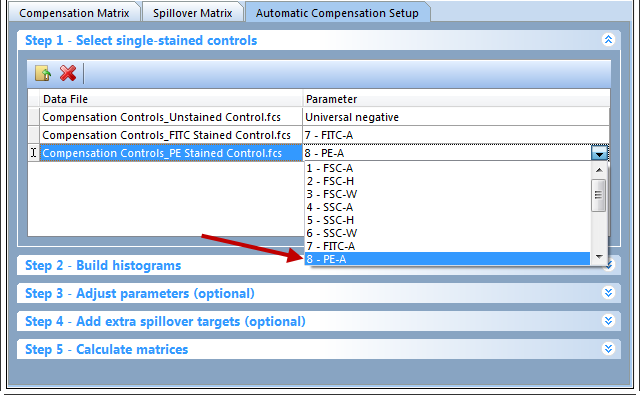Expand Step 4 extra spillover targets chevron
This screenshot has width=640, height=395.
coord(608,321)
